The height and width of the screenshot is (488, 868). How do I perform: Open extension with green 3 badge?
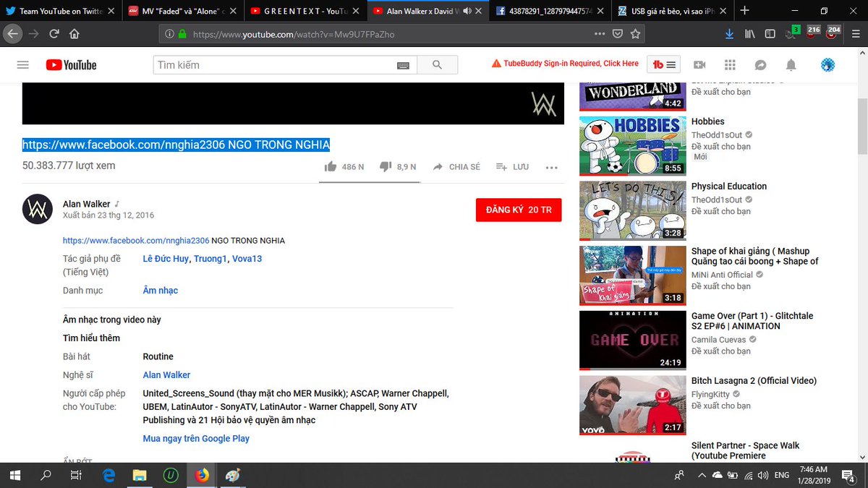[x=792, y=32]
